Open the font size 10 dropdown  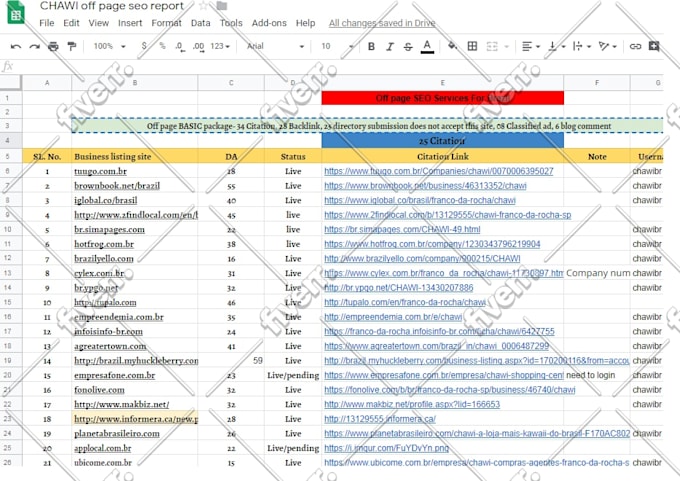[337, 46]
